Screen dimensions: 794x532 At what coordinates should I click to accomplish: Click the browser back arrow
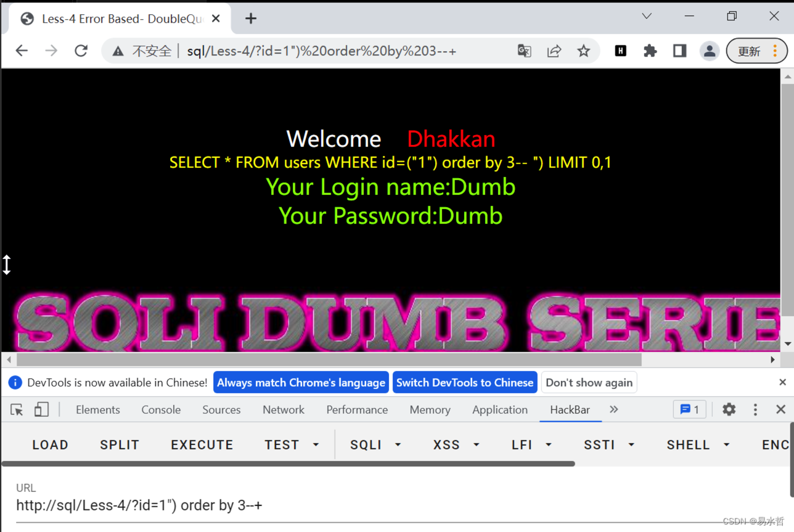(22, 51)
